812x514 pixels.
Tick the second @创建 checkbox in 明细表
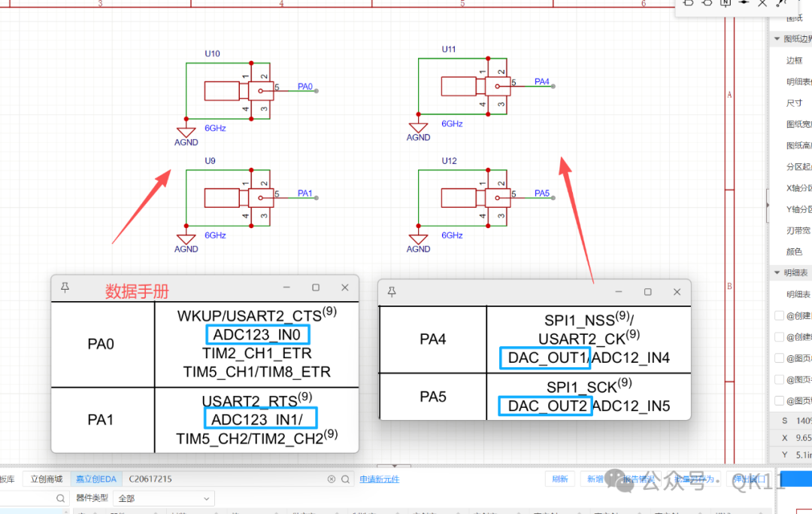pyautogui.click(x=779, y=337)
